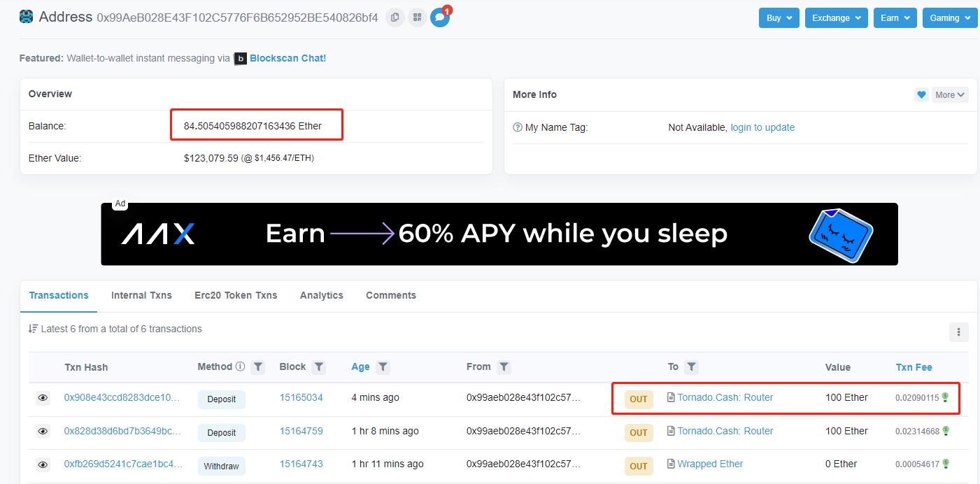Open block 15165034 link
Screen dimensions: 980x484
[301, 397]
